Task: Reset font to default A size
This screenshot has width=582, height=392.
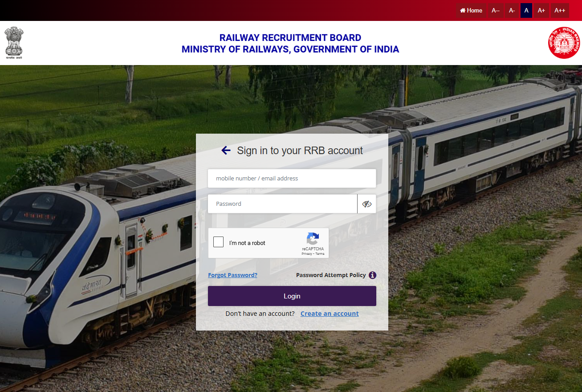Action: tap(526, 10)
